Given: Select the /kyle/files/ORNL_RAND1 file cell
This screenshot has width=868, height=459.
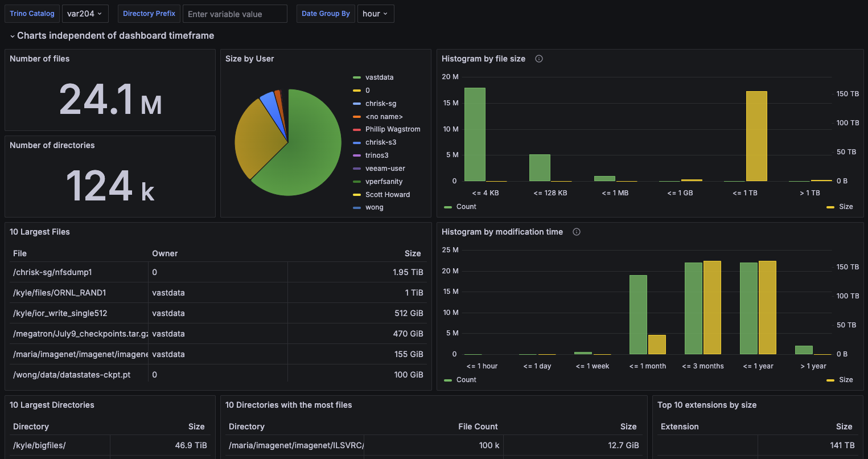Looking at the screenshot, I should pos(79,293).
